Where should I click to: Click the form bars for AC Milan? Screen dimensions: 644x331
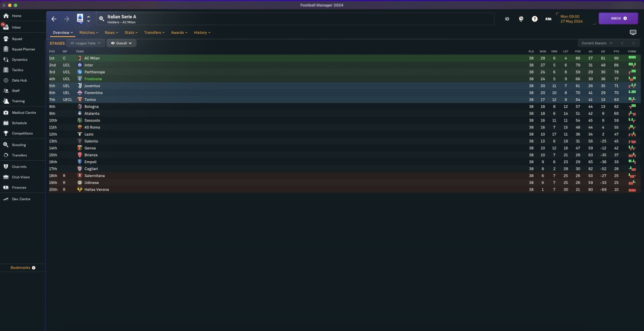coord(632,58)
